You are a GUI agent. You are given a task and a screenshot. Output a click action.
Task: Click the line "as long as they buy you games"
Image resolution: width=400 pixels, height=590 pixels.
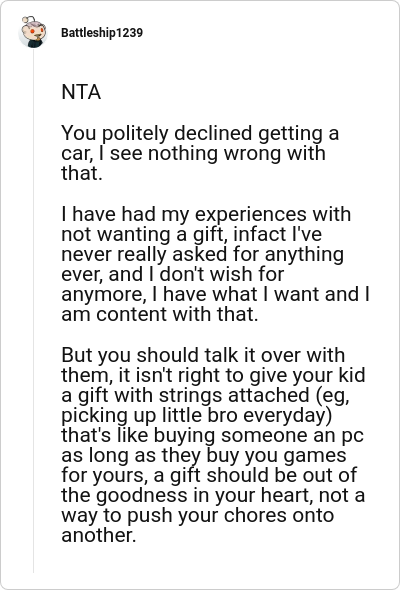click(x=204, y=456)
